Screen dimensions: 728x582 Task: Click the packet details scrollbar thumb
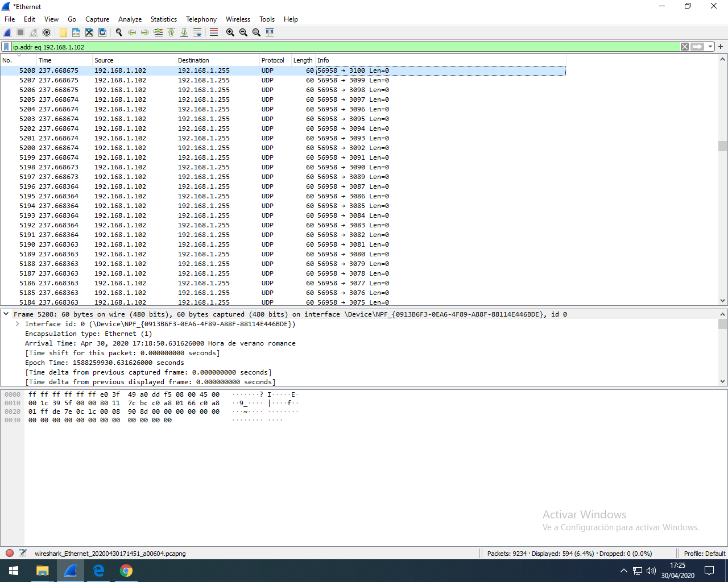[x=723, y=324]
